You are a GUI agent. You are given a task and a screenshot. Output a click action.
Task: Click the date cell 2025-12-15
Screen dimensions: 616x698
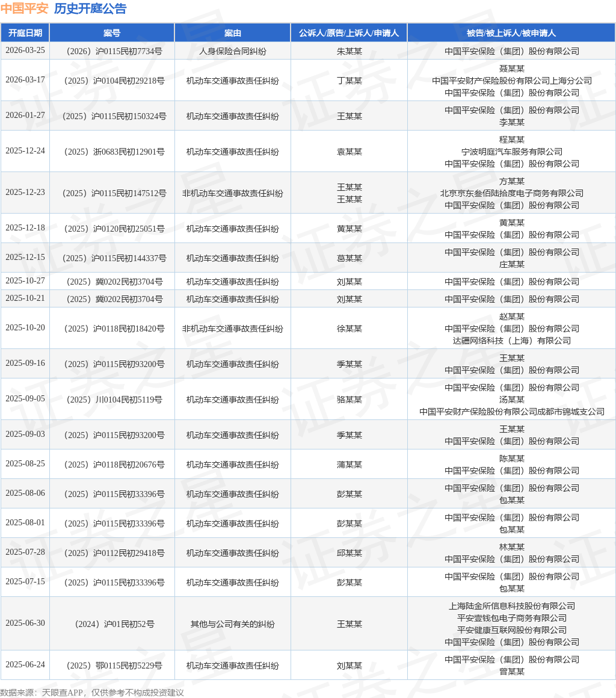tap(25, 258)
